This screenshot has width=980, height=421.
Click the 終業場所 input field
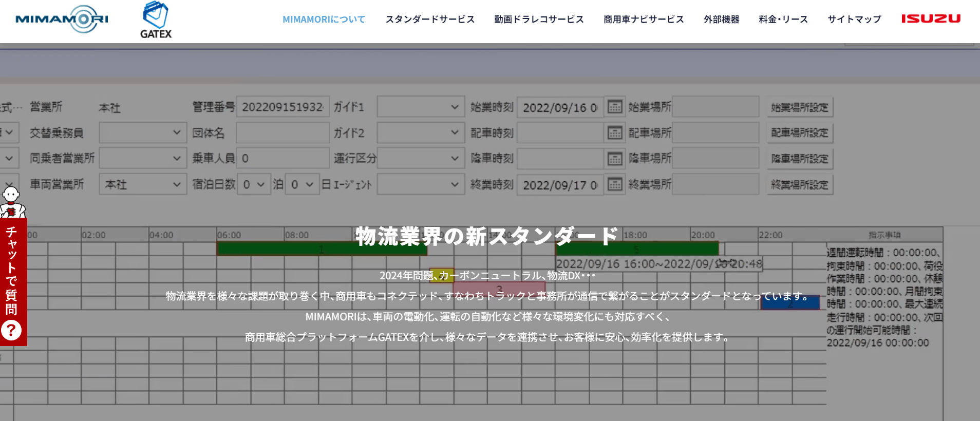tap(715, 184)
